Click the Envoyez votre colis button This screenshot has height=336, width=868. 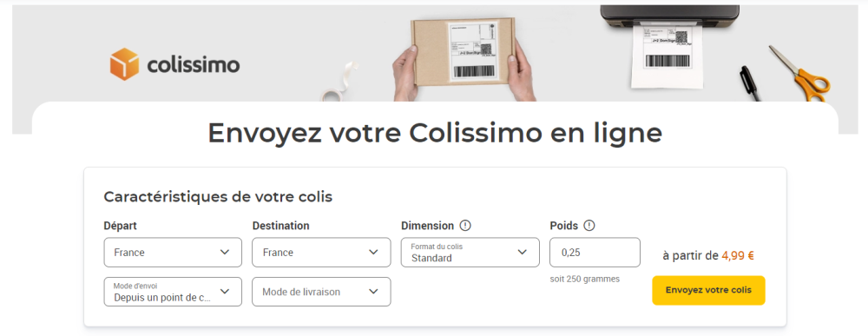click(708, 291)
